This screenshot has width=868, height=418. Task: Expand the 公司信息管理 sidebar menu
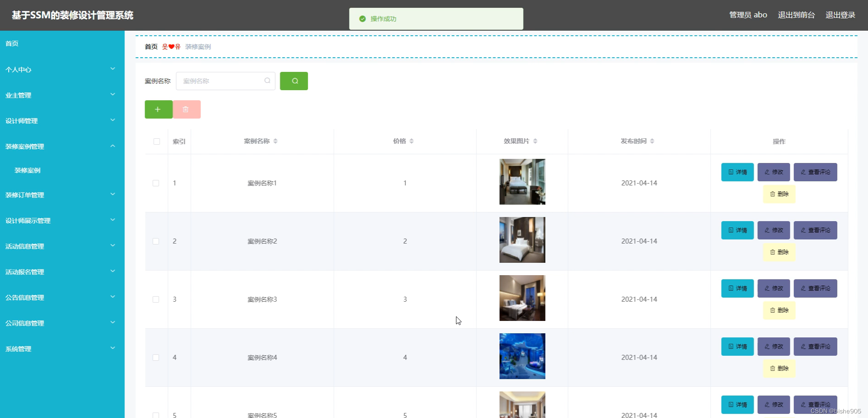[62, 323]
